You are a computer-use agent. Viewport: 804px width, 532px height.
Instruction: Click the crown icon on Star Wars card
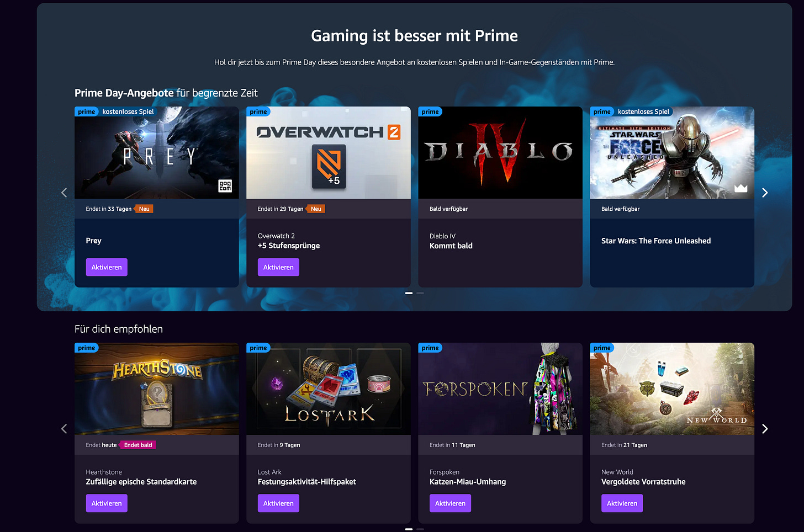point(740,188)
